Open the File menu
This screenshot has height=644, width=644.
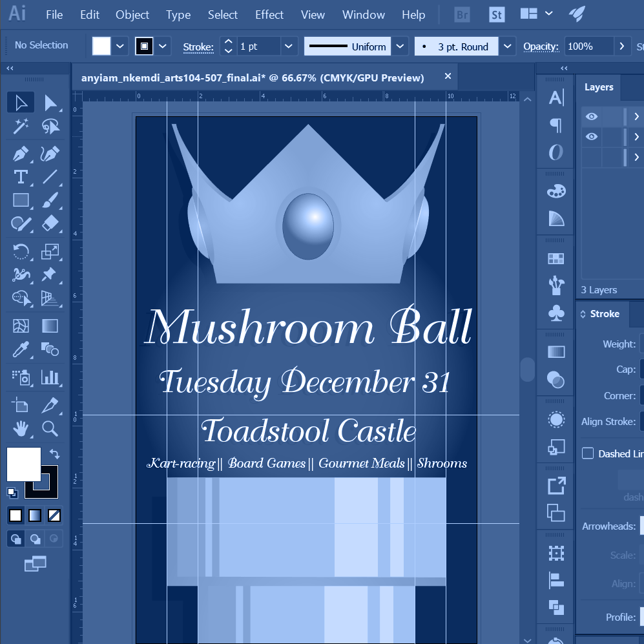click(x=54, y=15)
